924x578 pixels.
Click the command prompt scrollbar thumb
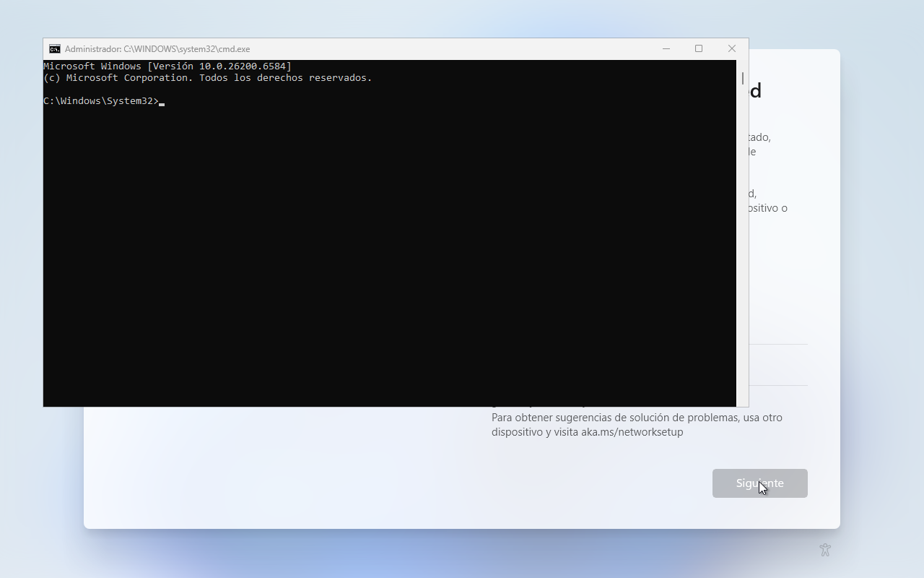(x=742, y=77)
